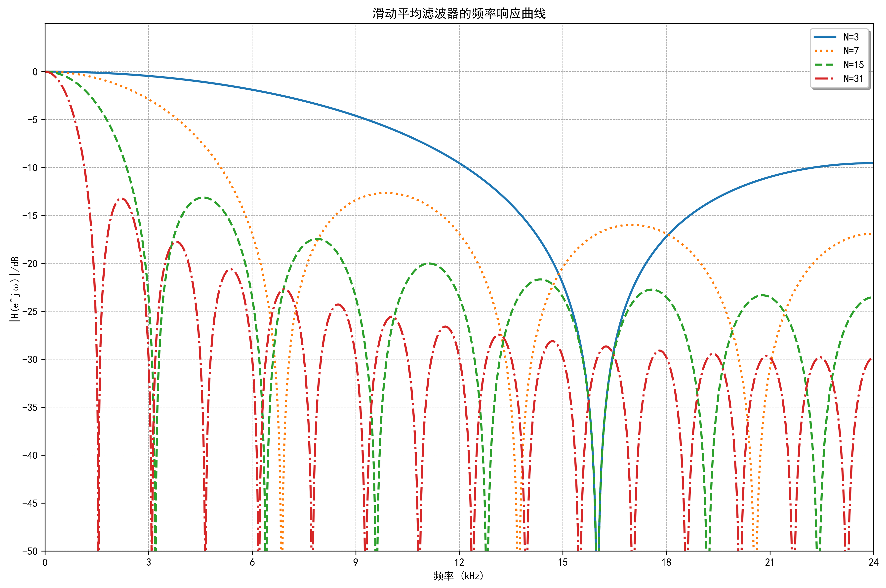Click the x-axis label 频率 (kHz)
The width and height of the screenshot is (886, 588).
coord(459,576)
